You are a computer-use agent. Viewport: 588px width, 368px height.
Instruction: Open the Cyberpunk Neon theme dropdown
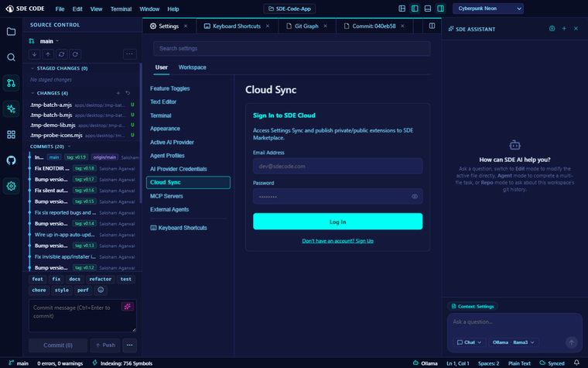[488, 9]
